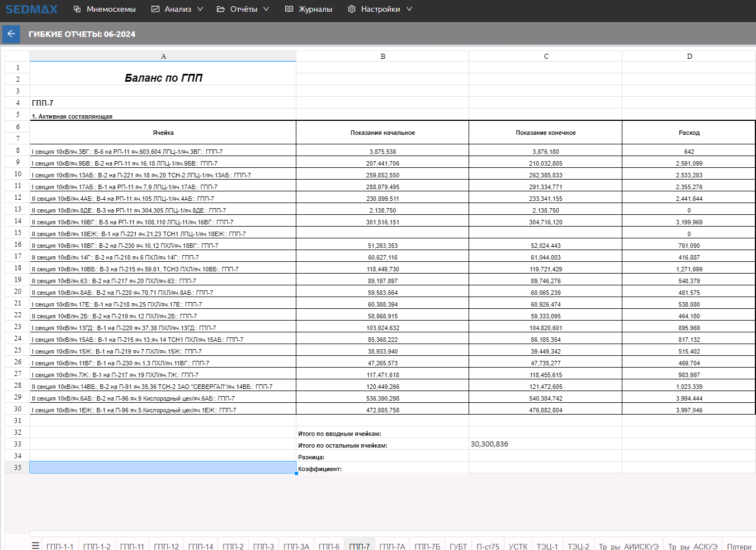
Task: Open the sheet list hamburger icon
Action: click(x=36, y=546)
